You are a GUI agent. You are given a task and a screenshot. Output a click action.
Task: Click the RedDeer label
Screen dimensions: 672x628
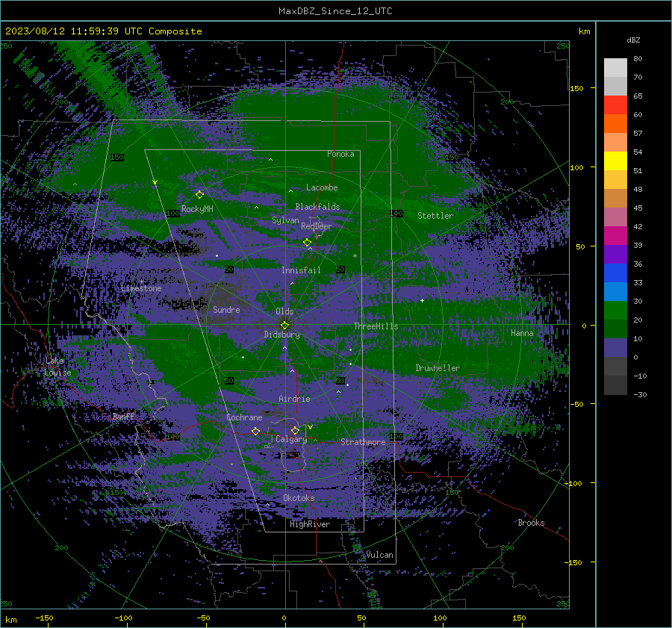[317, 226]
